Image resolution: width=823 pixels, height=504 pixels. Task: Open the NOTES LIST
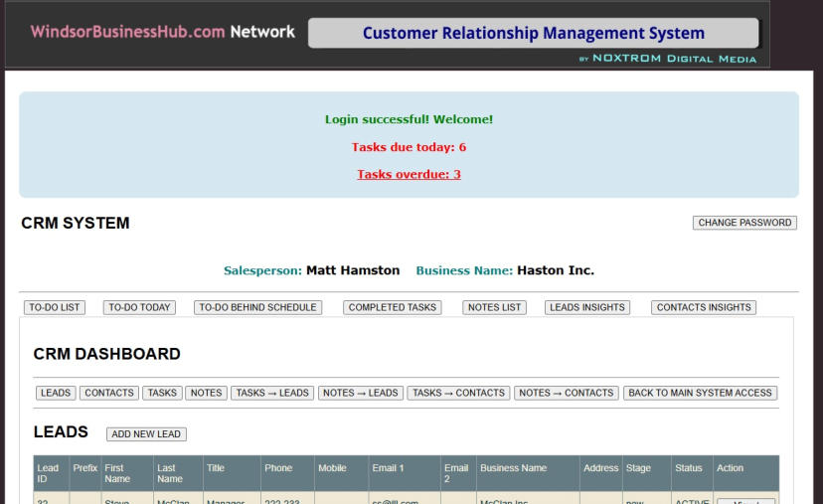494,307
